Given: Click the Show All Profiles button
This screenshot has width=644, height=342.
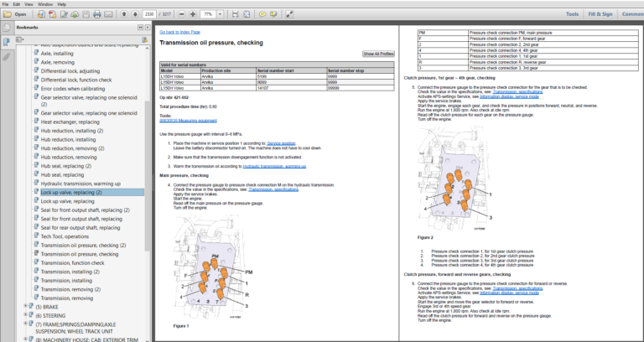Looking at the screenshot, I should pyautogui.click(x=378, y=54).
